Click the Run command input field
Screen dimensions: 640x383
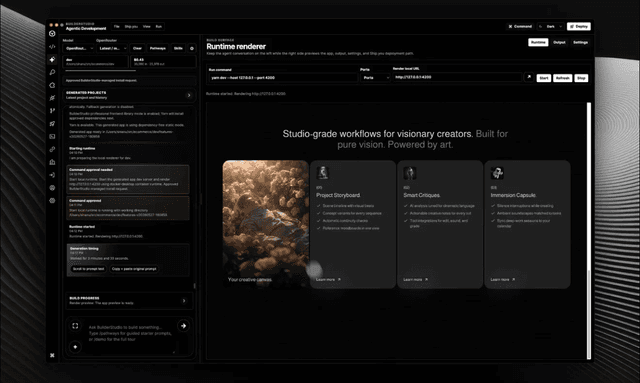pos(282,78)
